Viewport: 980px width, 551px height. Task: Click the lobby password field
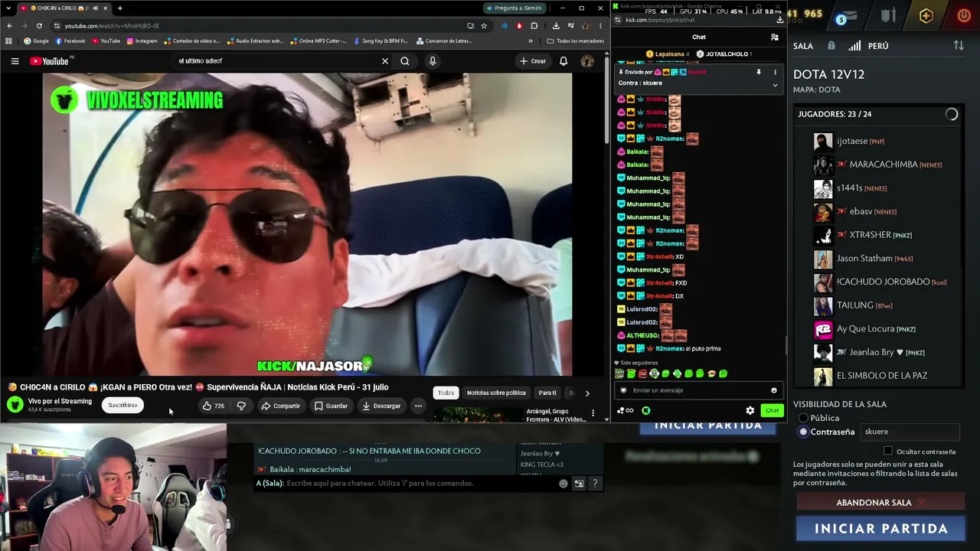[x=910, y=432]
